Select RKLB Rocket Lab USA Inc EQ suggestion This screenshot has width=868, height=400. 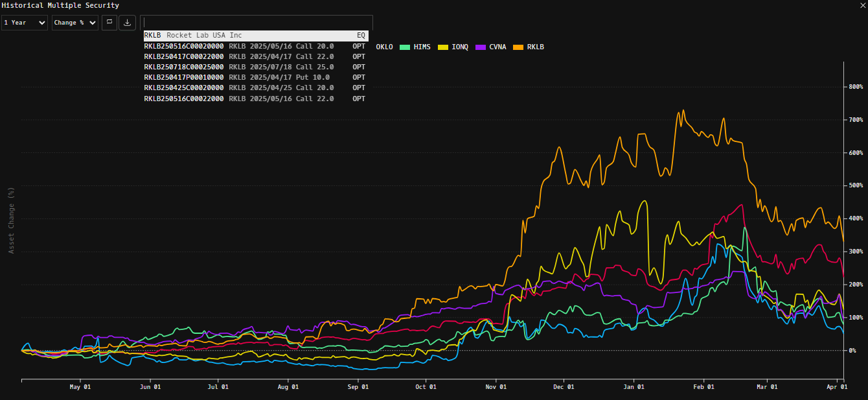(256, 36)
